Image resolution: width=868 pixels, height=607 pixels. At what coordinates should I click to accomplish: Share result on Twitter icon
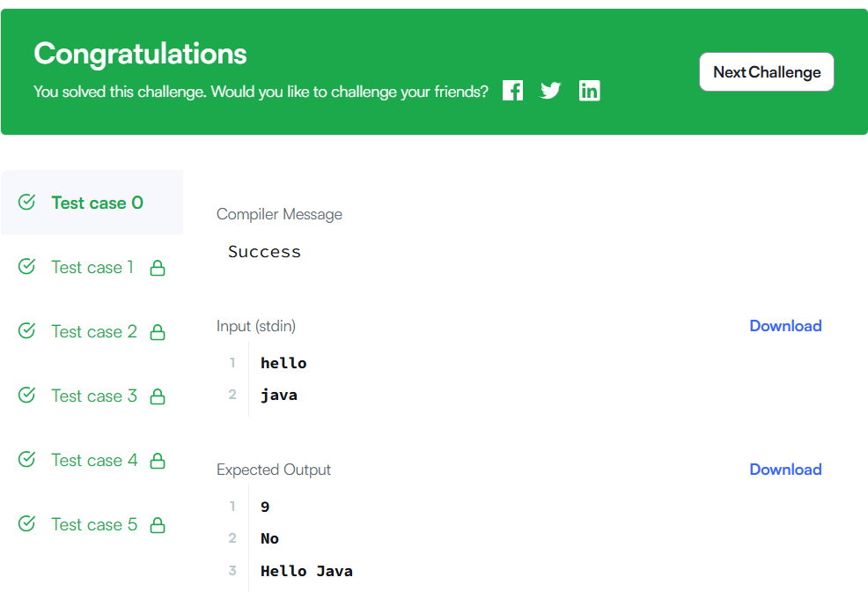(551, 91)
